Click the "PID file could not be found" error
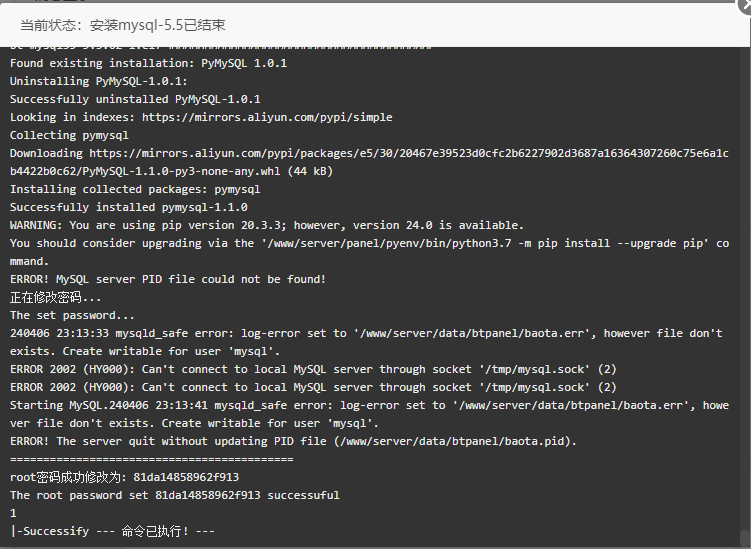 pos(168,279)
